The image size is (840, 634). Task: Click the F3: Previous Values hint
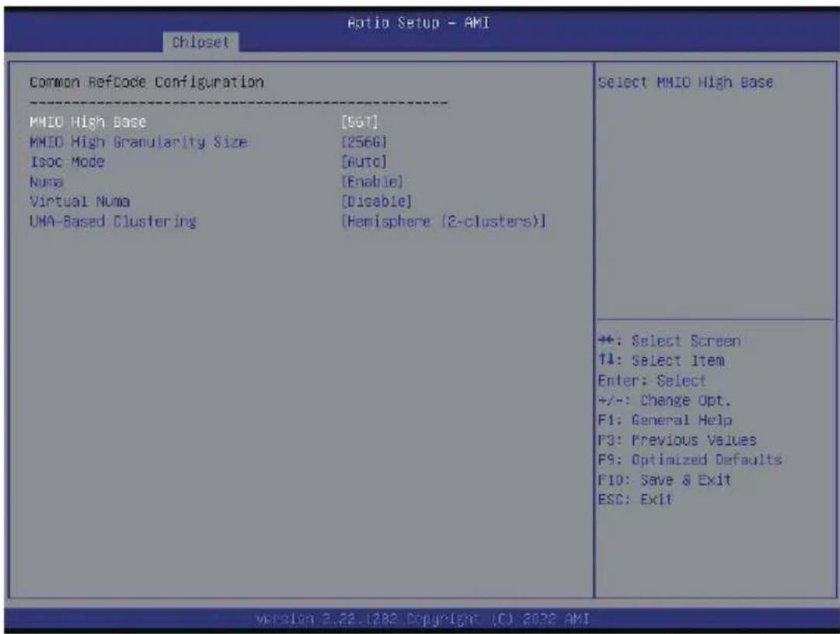pos(677,440)
